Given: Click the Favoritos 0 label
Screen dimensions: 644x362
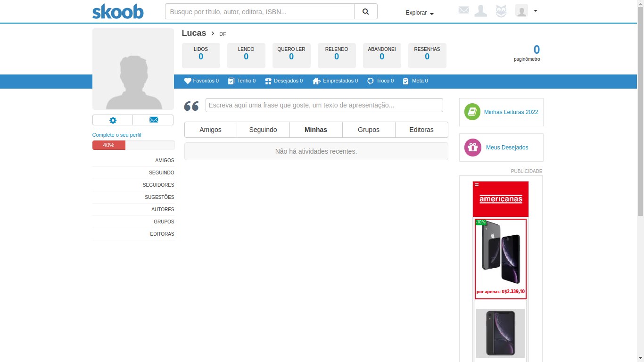Looking at the screenshot, I should pyautogui.click(x=206, y=81).
